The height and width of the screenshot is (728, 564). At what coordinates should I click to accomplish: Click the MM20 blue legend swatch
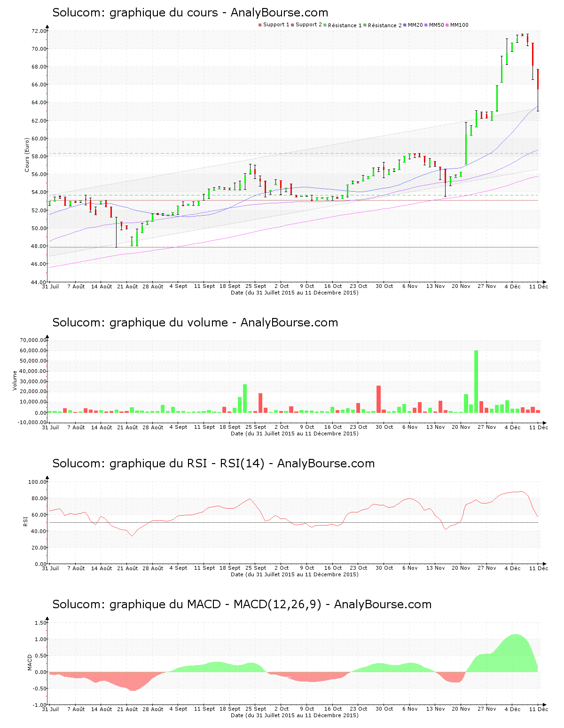click(x=405, y=25)
